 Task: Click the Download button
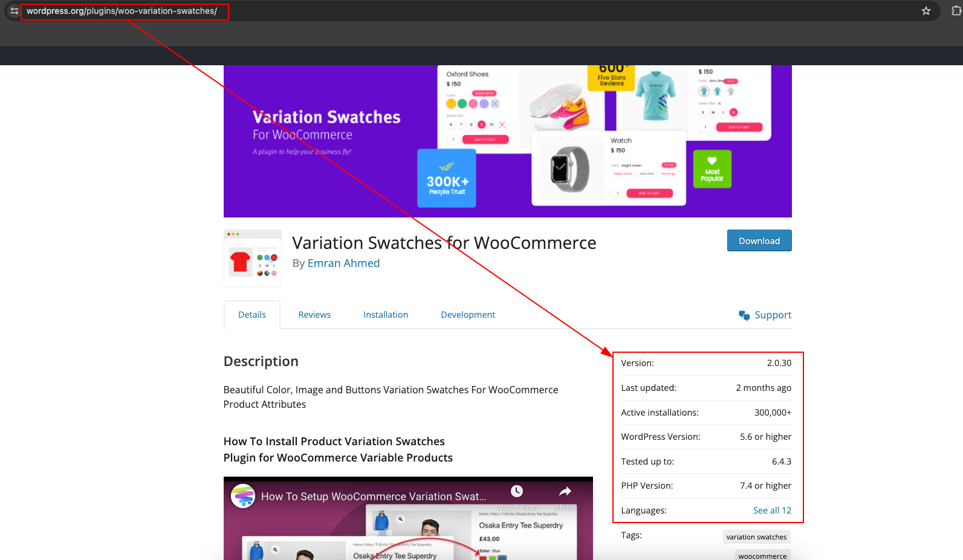click(759, 240)
